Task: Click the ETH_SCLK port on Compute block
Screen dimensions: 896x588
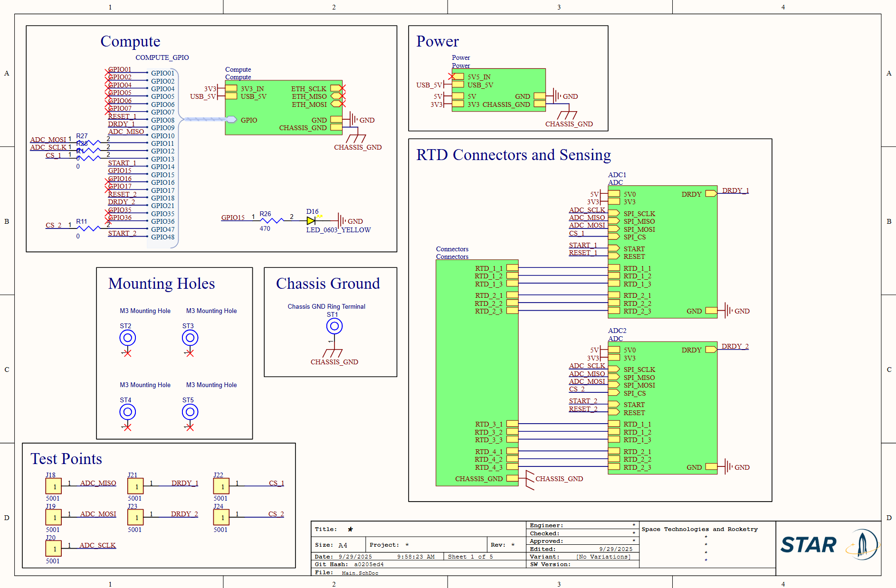Action: 335,88
